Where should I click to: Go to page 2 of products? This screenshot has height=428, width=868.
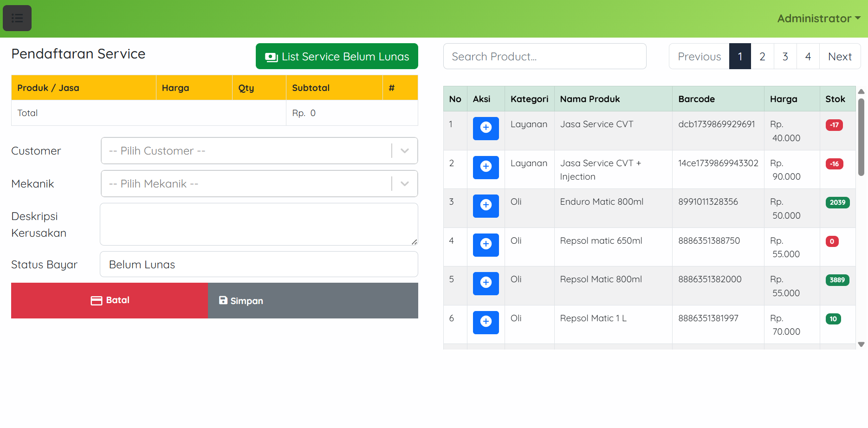pyautogui.click(x=762, y=57)
